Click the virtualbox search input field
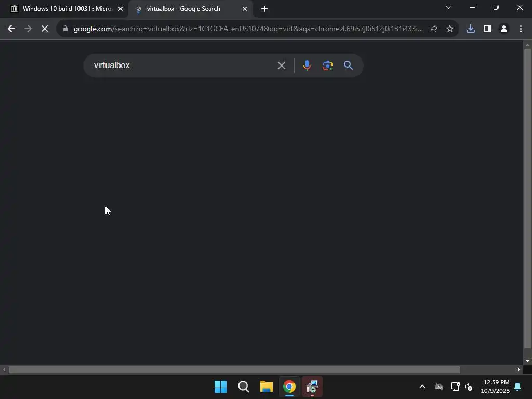Image resolution: width=532 pixels, height=399 pixels. [x=183, y=65]
